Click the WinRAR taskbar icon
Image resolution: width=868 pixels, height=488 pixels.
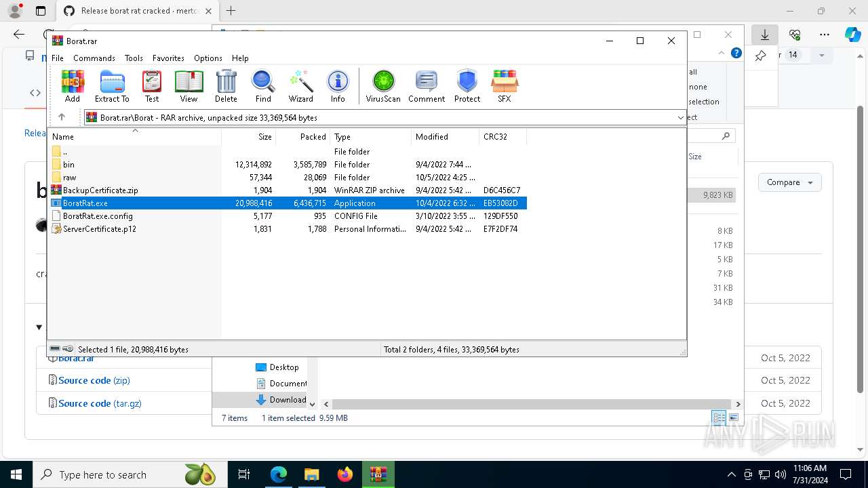click(378, 474)
